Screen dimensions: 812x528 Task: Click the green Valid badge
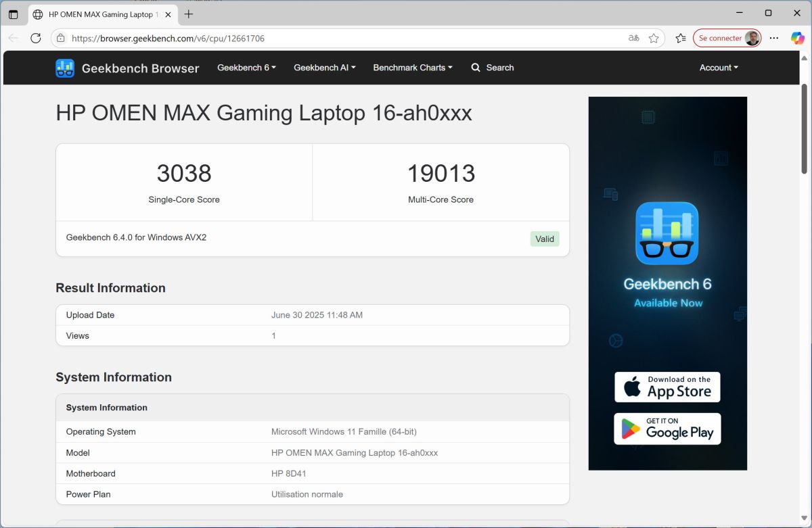click(545, 239)
